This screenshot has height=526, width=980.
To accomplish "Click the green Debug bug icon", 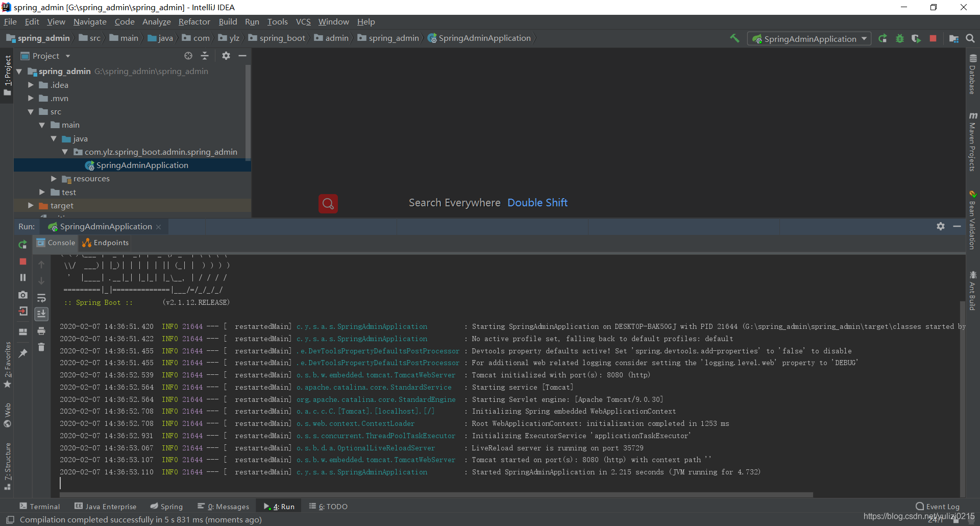I will [x=899, y=39].
